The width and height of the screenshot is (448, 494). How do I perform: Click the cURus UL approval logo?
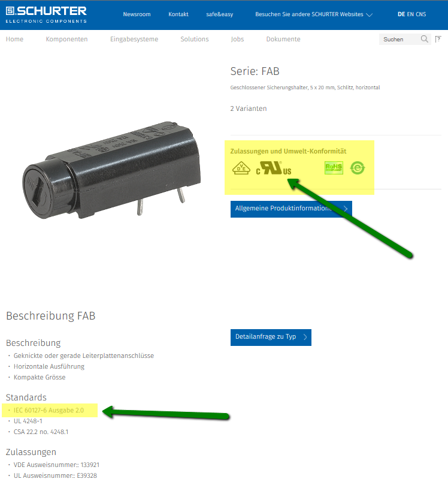pos(274,168)
